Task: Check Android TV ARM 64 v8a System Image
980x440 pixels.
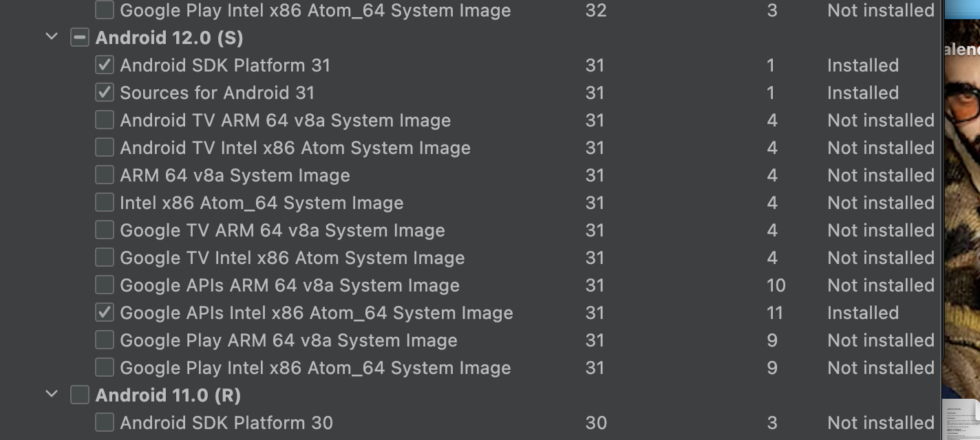Action: (x=105, y=120)
